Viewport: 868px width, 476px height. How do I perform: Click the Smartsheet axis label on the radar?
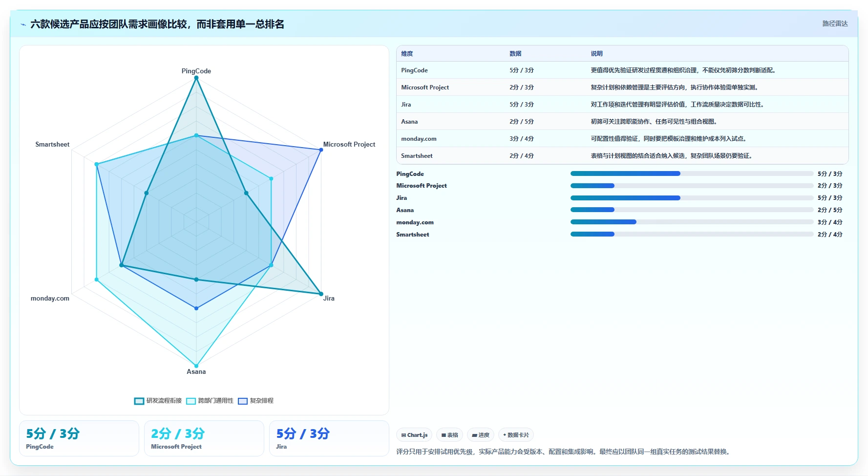pyautogui.click(x=52, y=144)
